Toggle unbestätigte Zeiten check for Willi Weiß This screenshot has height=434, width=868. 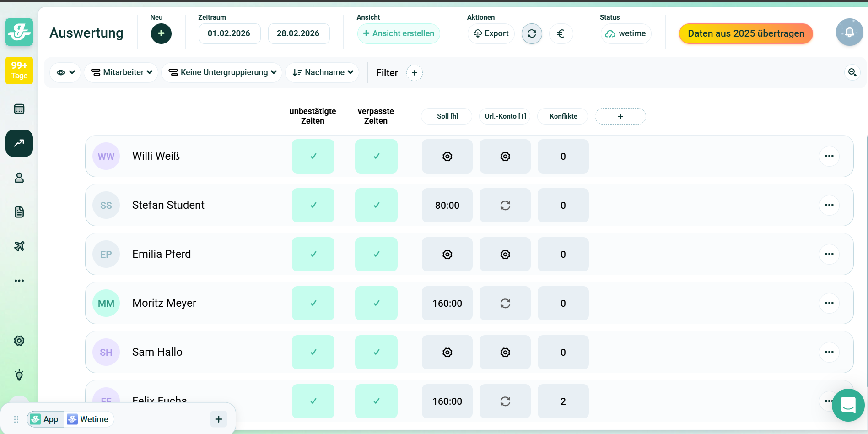pos(313,157)
